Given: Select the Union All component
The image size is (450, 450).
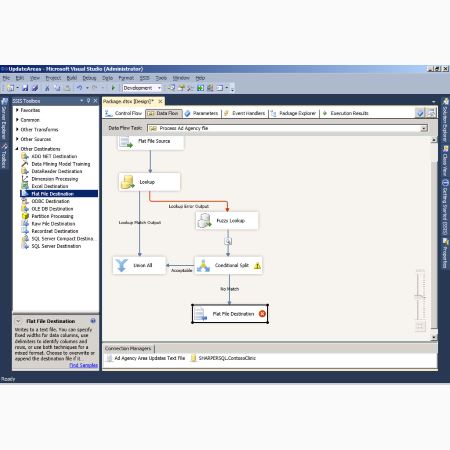Looking at the screenshot, I should [x=139, y=265].
